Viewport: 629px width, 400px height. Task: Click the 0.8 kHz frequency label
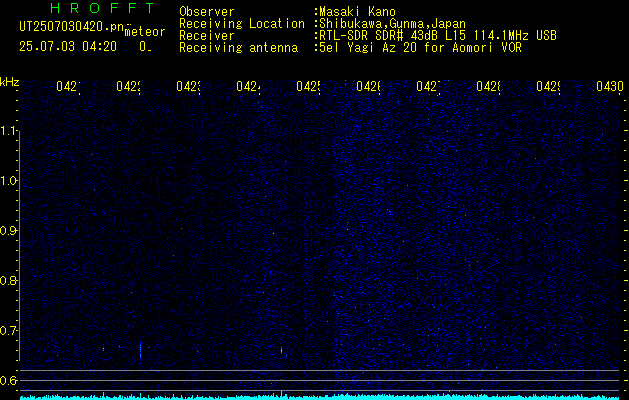[9, 280]
